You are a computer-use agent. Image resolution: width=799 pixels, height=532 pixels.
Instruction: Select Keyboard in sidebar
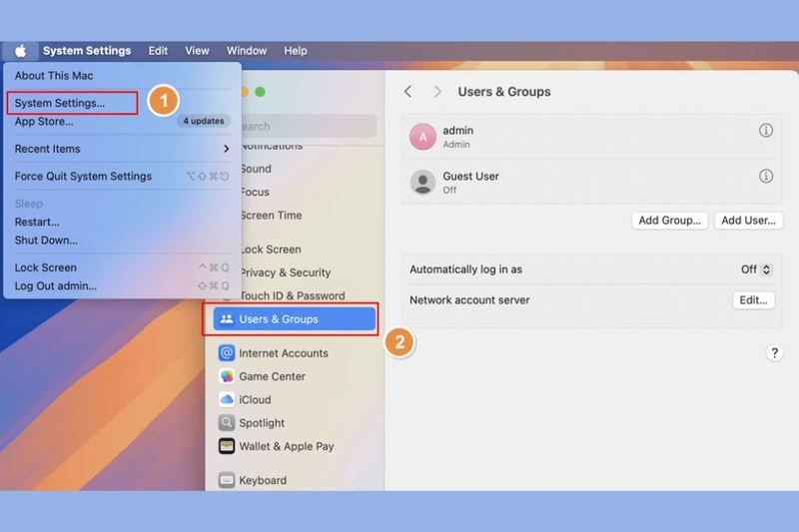tap(294, 480)
